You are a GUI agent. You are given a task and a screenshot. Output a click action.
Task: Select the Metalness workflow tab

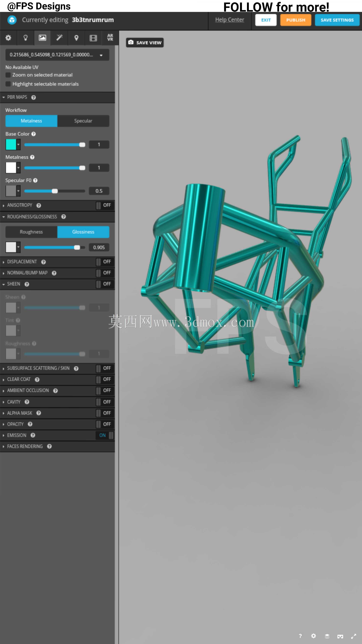(x=32, y=121)
